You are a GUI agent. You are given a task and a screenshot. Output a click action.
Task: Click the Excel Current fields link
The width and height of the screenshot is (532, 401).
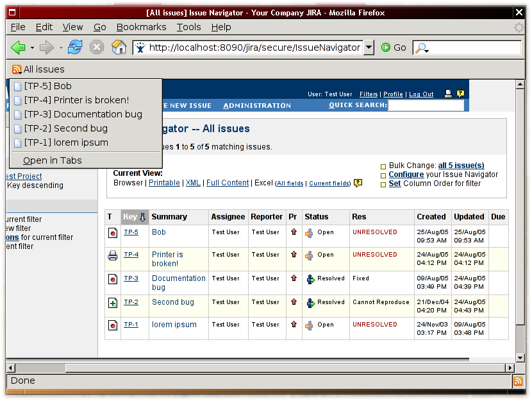(x=329, y=183)
